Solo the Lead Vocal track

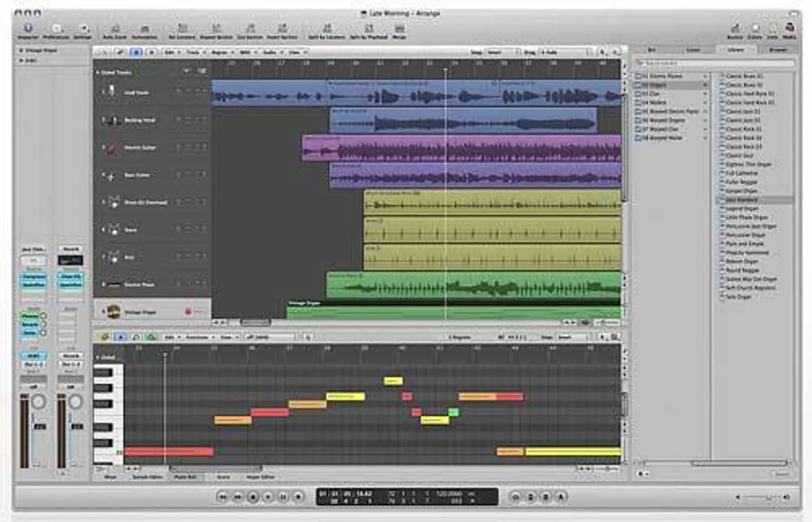pyautogui.click(x=196, y=93)
